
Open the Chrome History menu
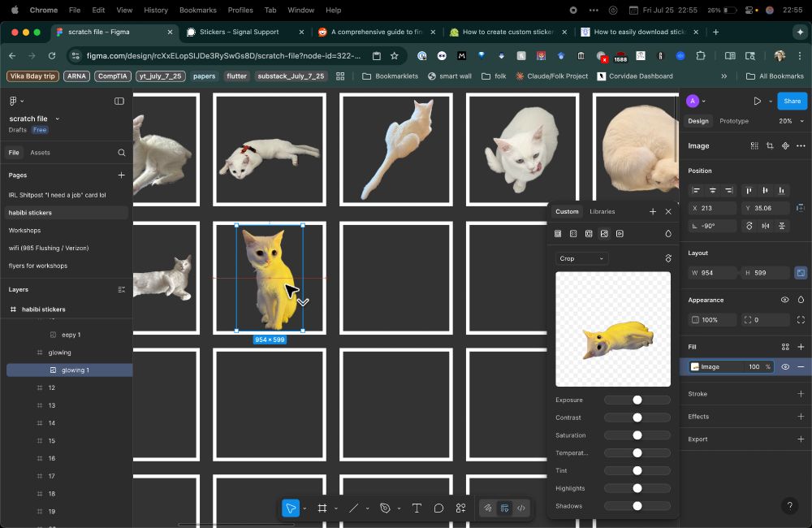(155, 10)
